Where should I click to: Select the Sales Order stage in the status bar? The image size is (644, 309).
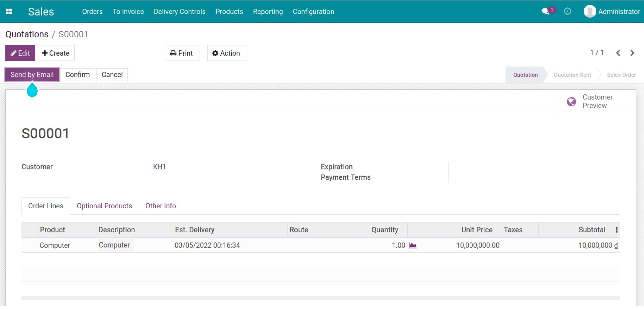pyautogui.click(x=621, y=75)
